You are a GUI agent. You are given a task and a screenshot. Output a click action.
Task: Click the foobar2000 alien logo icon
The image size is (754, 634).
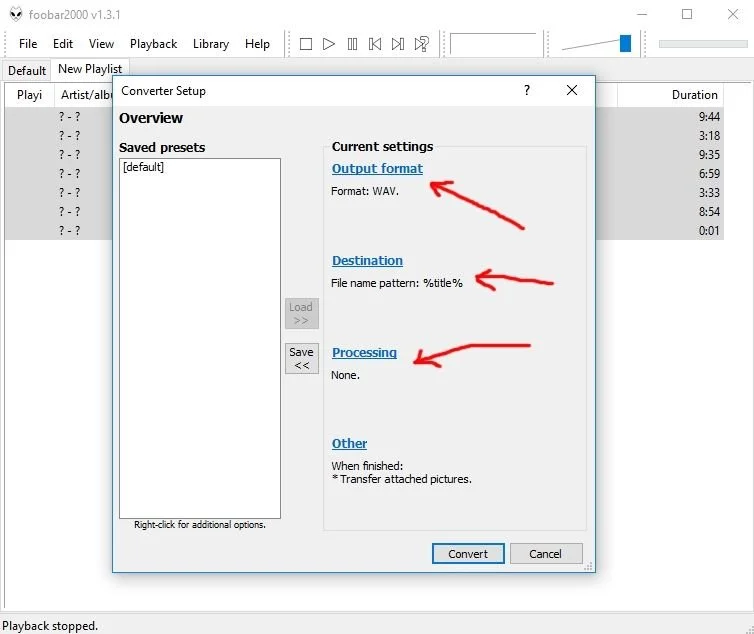(16, 14)
